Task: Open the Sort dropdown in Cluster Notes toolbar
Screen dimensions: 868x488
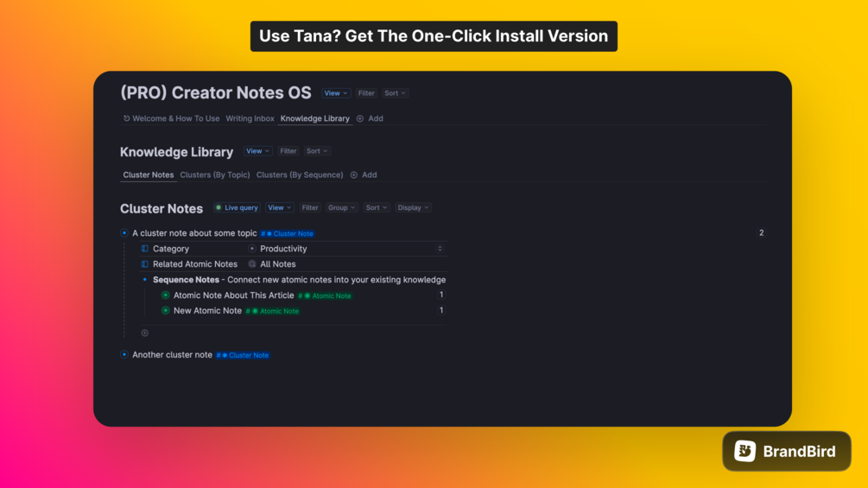Action: click(x=376, y=207)
